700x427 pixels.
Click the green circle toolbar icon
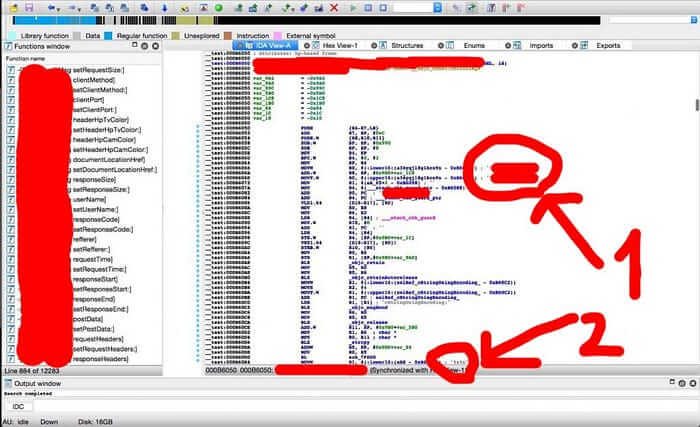pyautogui.click(x=219, y=7)
